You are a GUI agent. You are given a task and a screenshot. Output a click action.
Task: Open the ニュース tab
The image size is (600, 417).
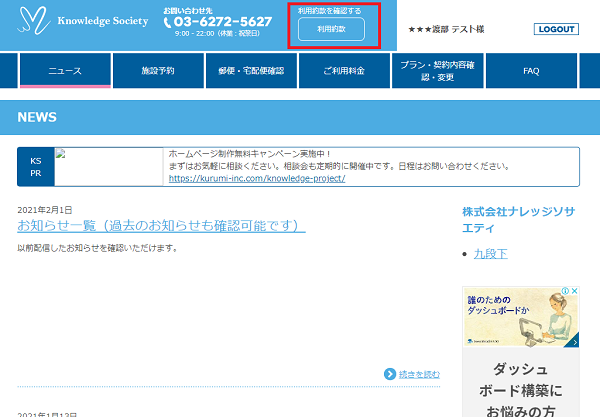tap(65, 71)
